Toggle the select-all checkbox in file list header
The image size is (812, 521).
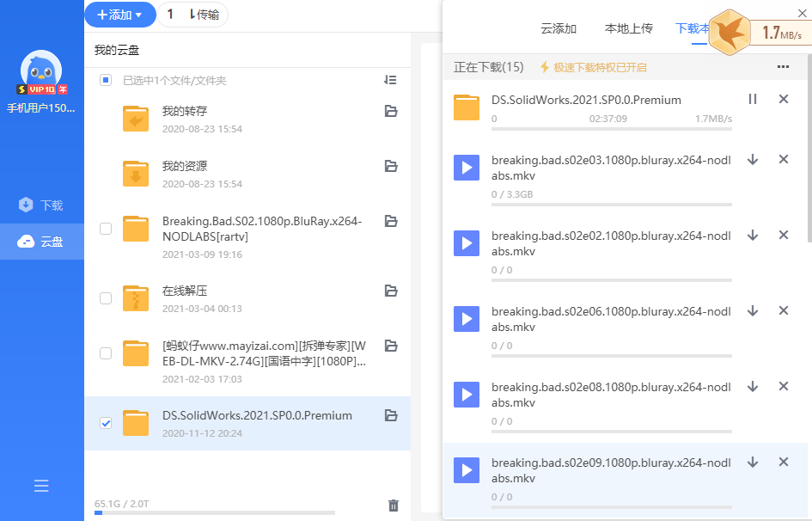click(106, 80)
